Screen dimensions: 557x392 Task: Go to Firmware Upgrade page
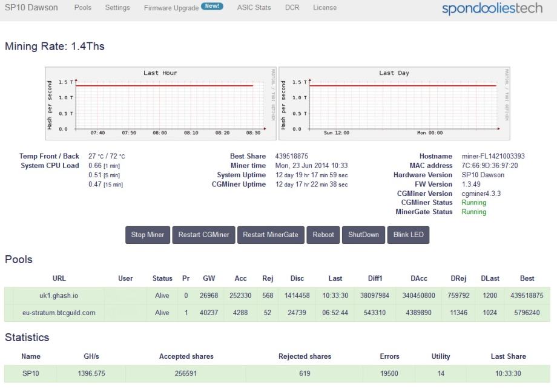coord(171,8)
